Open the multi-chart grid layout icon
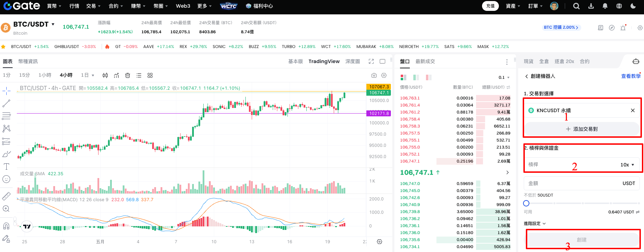 point(150,75)
